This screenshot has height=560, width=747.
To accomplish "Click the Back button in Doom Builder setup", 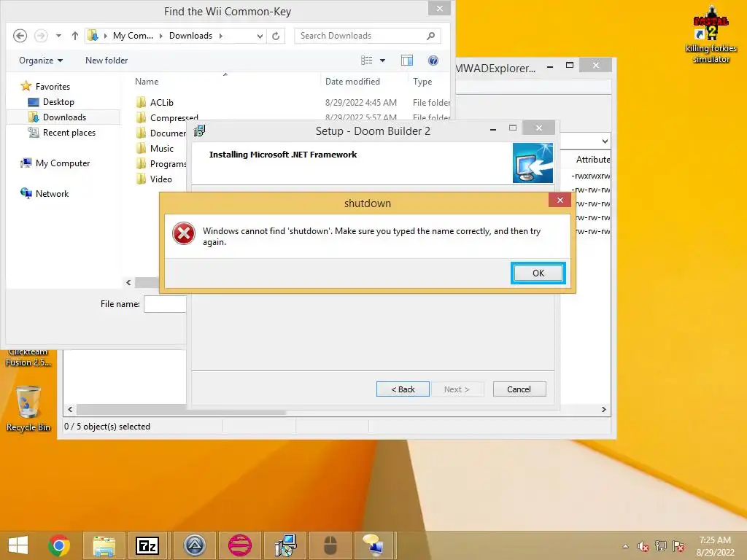I will point(403,389).
